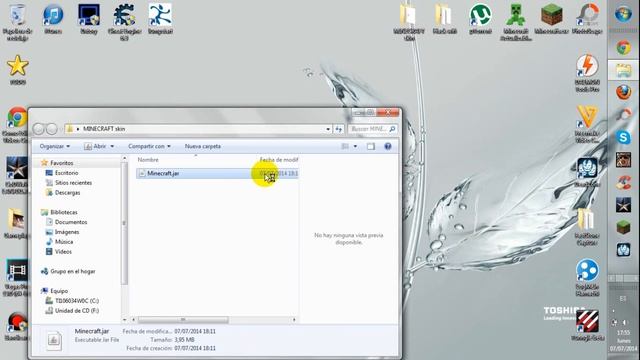
Task: Open the Organizar menu
Action: pyautogui.click(x=55, y=146)
